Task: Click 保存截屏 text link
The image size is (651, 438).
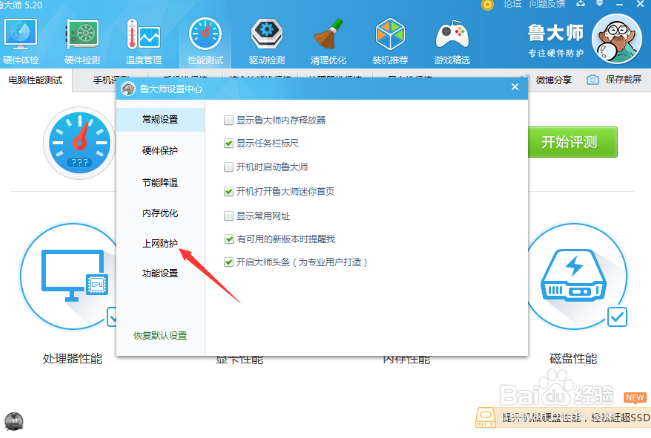Action: [624, 79]
